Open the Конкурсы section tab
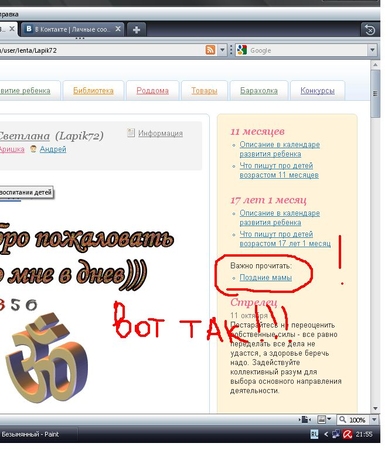Screen dimensions: 388x450 click(x=317, y=91)
